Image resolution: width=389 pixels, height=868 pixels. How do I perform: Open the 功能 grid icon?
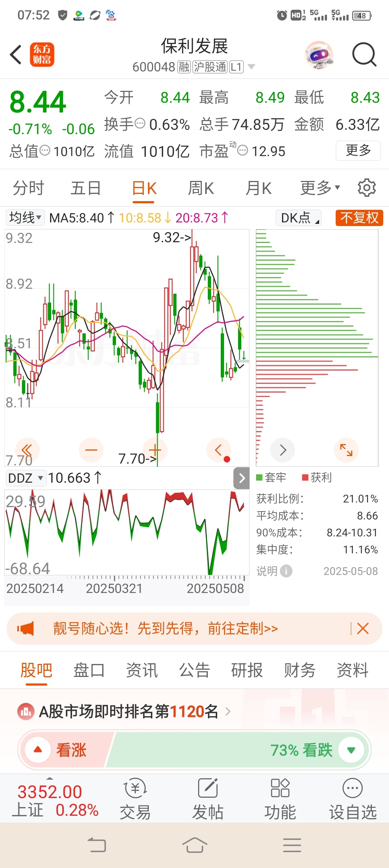[x=280, y=788]
